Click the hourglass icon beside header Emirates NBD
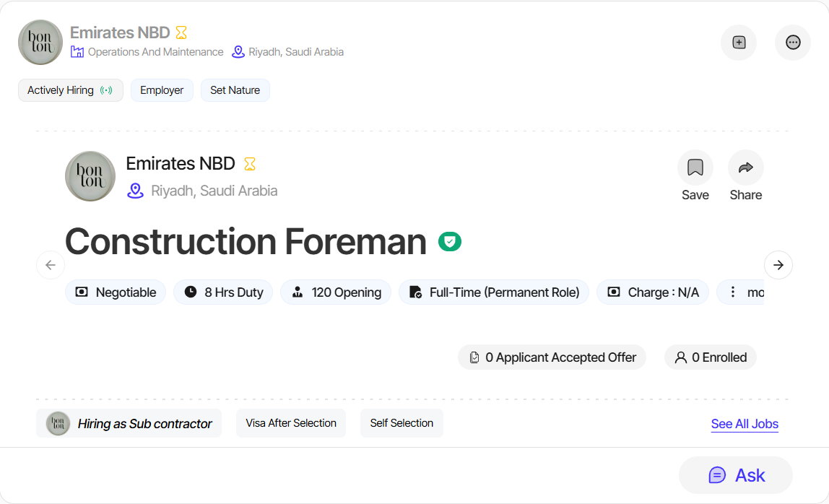This screenshot has width=829, height=504. (181, 32)
